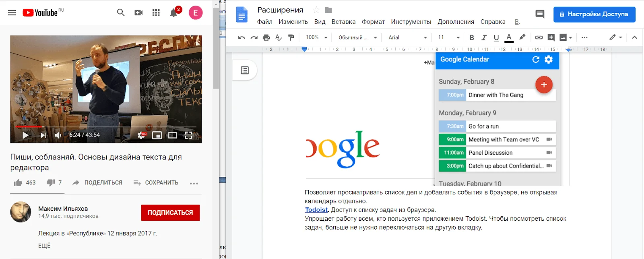
Task: Open the paragraph style dropdown
Action: tap(357, 37)
